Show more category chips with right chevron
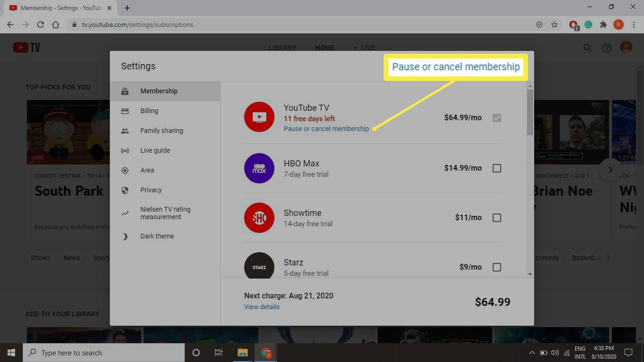 click(609, 257)
